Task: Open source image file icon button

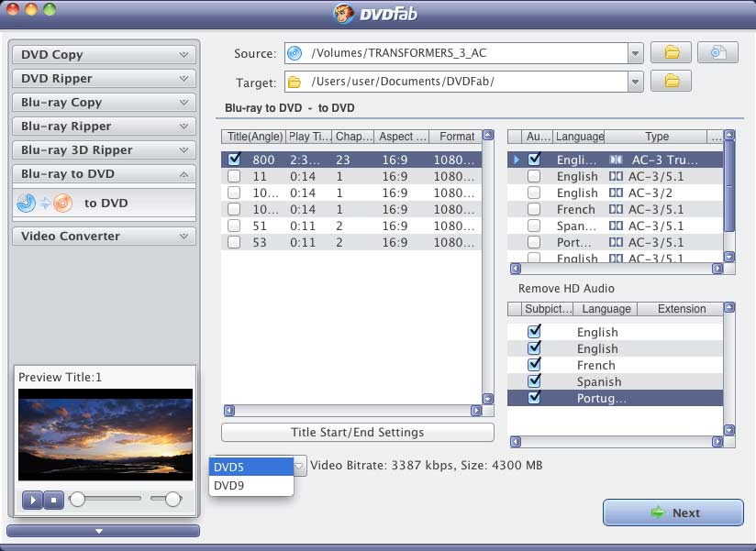Action: [x=717, y=52]
